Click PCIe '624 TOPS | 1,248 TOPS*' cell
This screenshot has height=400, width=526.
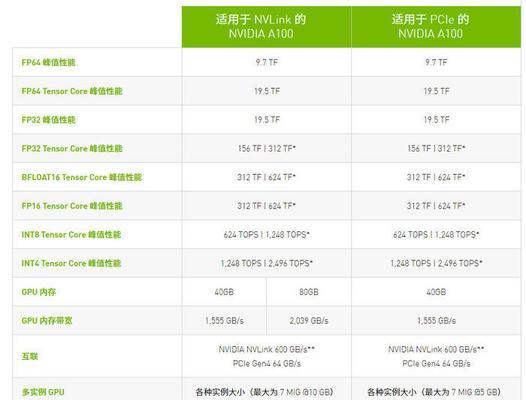[436, 235]
